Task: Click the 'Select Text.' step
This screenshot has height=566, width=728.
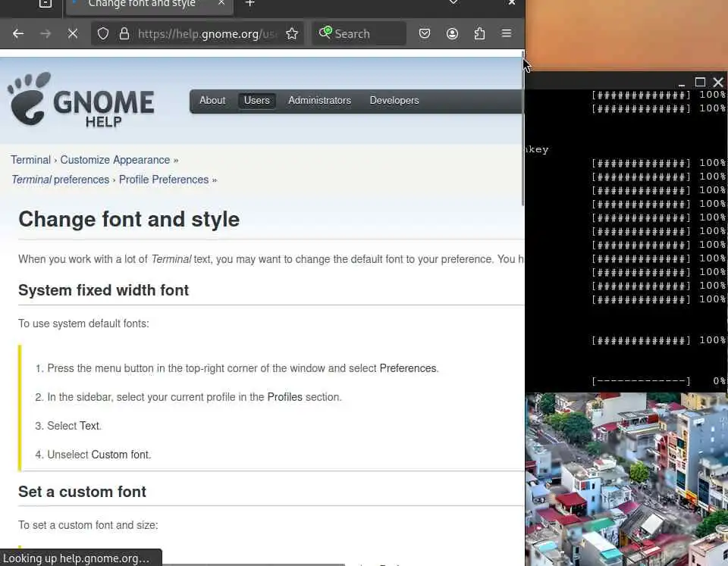Action: pos(74,426)
